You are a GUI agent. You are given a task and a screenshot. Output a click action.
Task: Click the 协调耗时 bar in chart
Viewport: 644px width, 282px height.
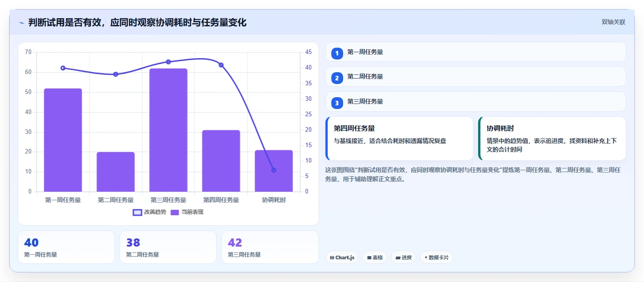274,171
